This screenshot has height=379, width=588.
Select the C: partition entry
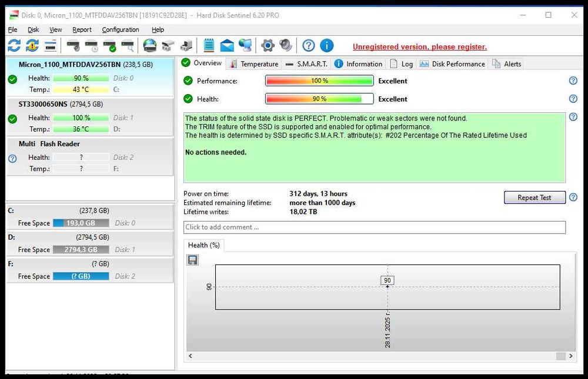pos(90,217)
